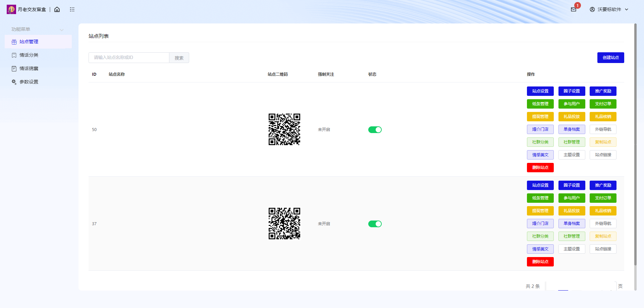The width and height of the screenshot is (644, 308).
Task: Click 复制站点 for site 37
Action: (603, 236)
